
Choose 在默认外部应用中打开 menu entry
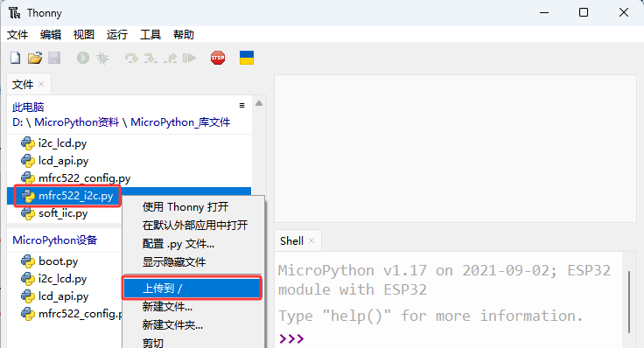click(193, 226)
